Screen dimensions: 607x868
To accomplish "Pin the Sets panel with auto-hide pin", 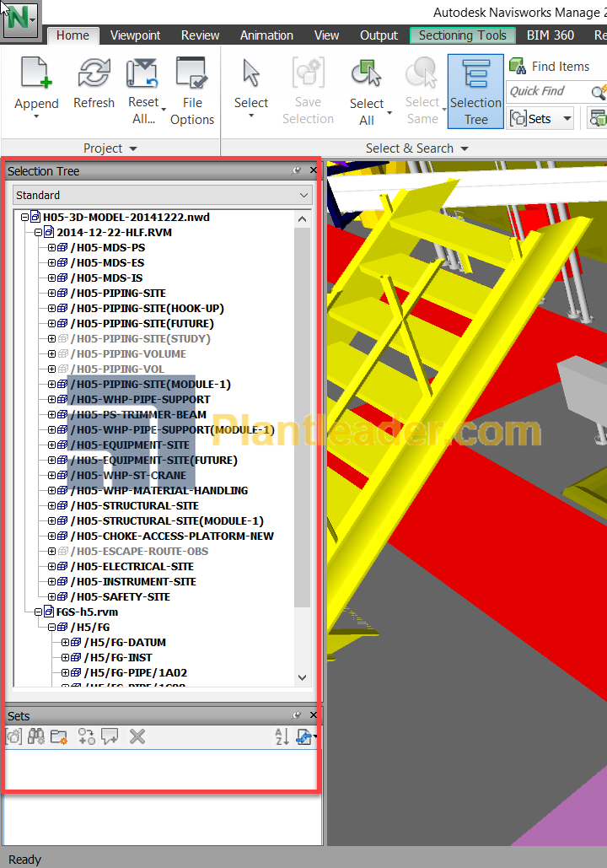I will point(297,715).
